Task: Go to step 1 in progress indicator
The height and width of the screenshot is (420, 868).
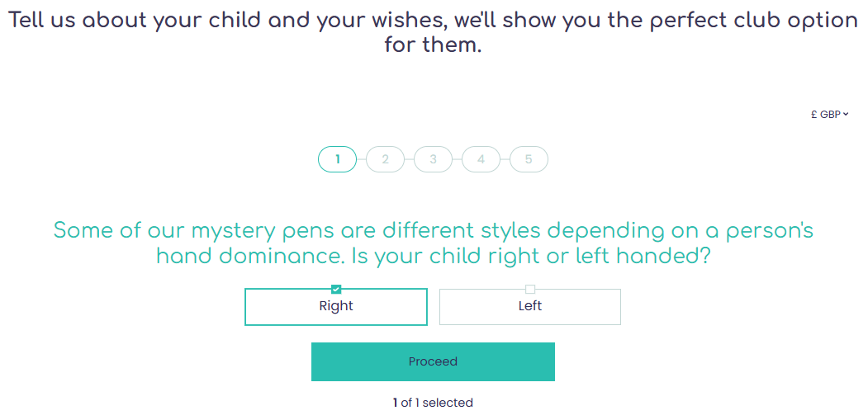Action: point(337,159)
